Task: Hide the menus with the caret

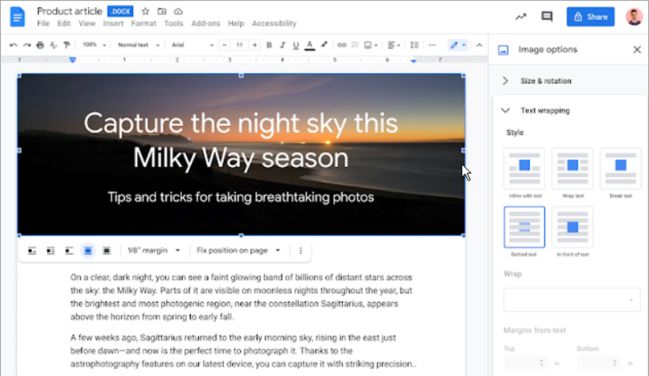Action: tap(479, 45)
